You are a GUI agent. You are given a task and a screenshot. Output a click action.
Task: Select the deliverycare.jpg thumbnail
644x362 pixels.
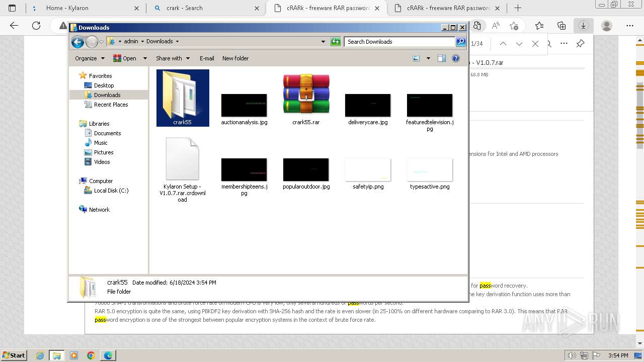368,105
